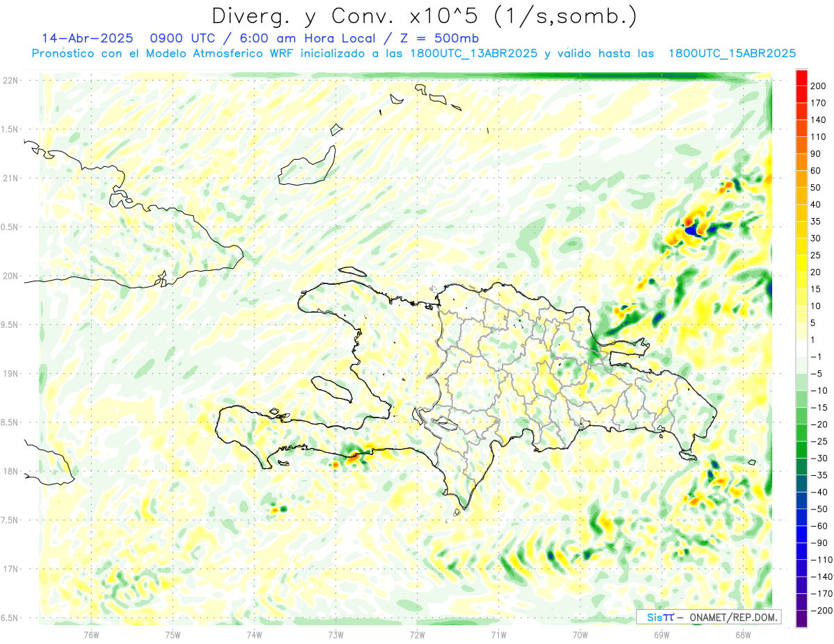This screenshot has height=644, width=834.
Task: Click the -10 colorbar label
Action: (817, 390)
